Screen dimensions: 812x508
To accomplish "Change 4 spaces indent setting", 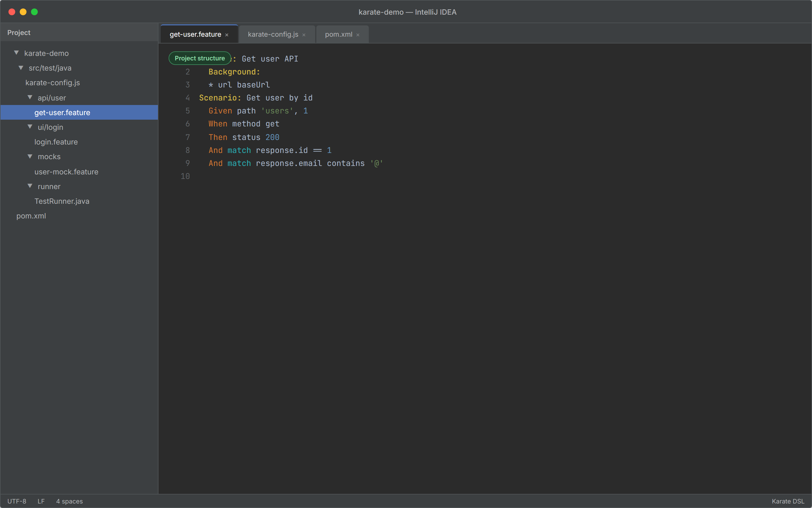I will (x=69, y=501).
